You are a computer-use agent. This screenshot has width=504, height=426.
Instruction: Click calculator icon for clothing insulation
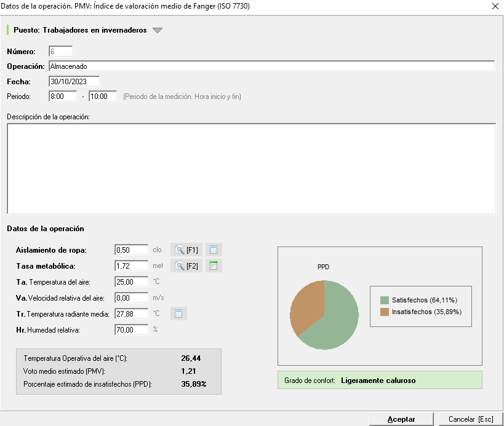tap(214, 250)
